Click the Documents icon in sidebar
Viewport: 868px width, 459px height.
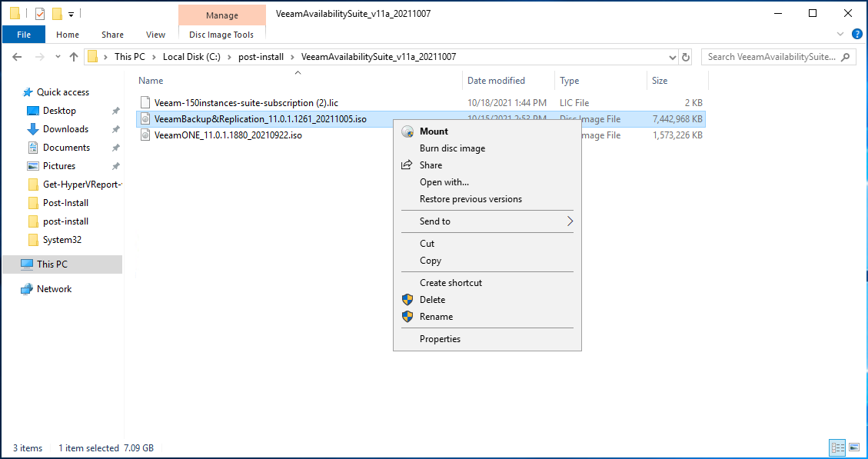[x=33, y=148]
